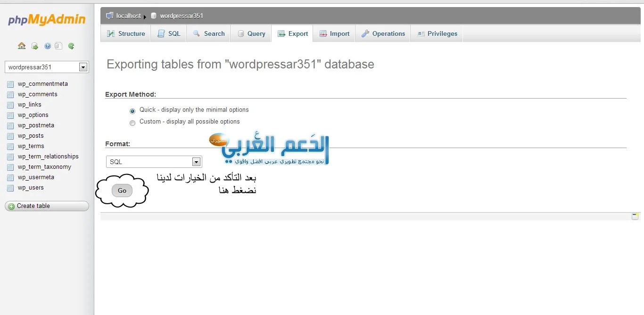Select the Quick export method radio

pyautogui.click(x=132, y=111)
